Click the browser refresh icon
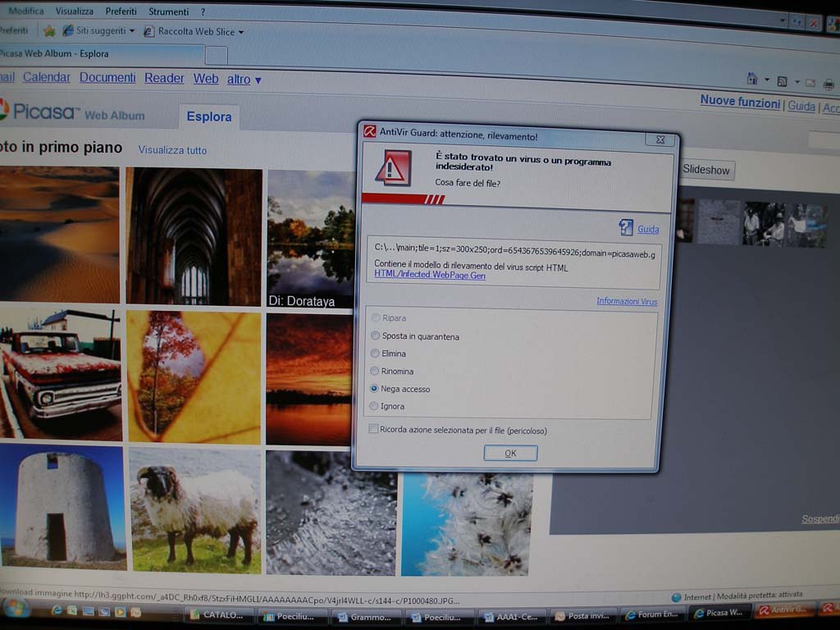The height and width of the screenshot is (630, 840). (x=797, y=22)
